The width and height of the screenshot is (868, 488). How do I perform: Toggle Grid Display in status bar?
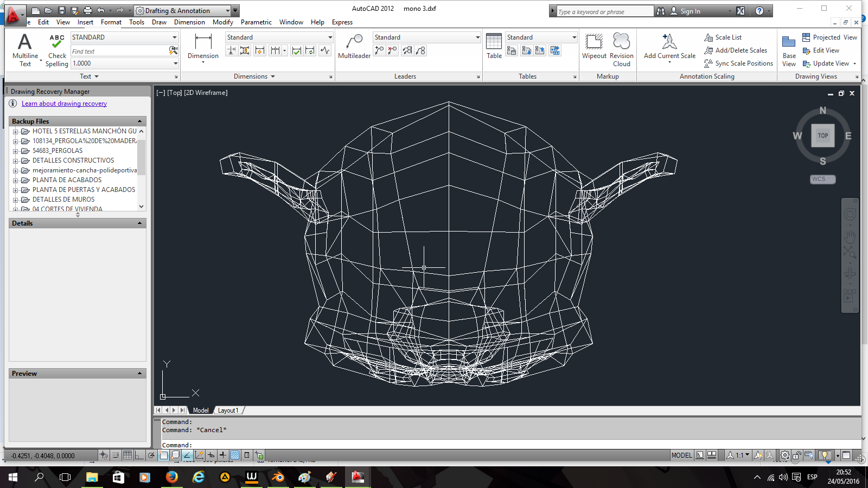pos(127,455)
